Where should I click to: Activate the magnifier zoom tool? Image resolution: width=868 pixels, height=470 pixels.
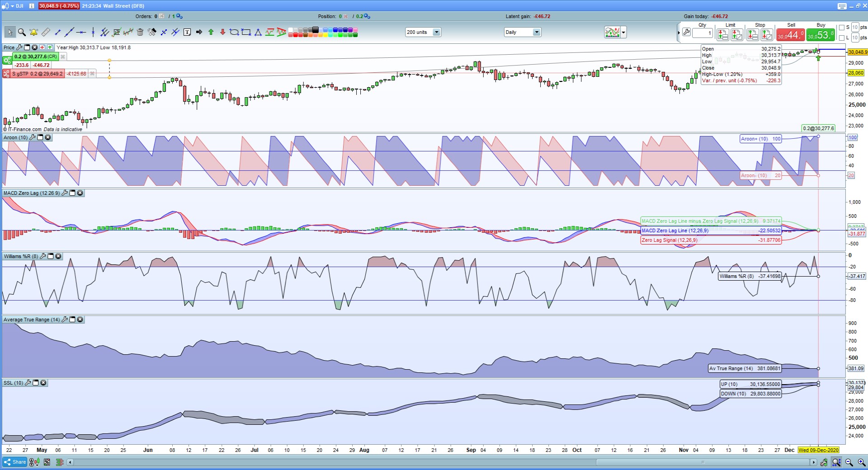22,32
